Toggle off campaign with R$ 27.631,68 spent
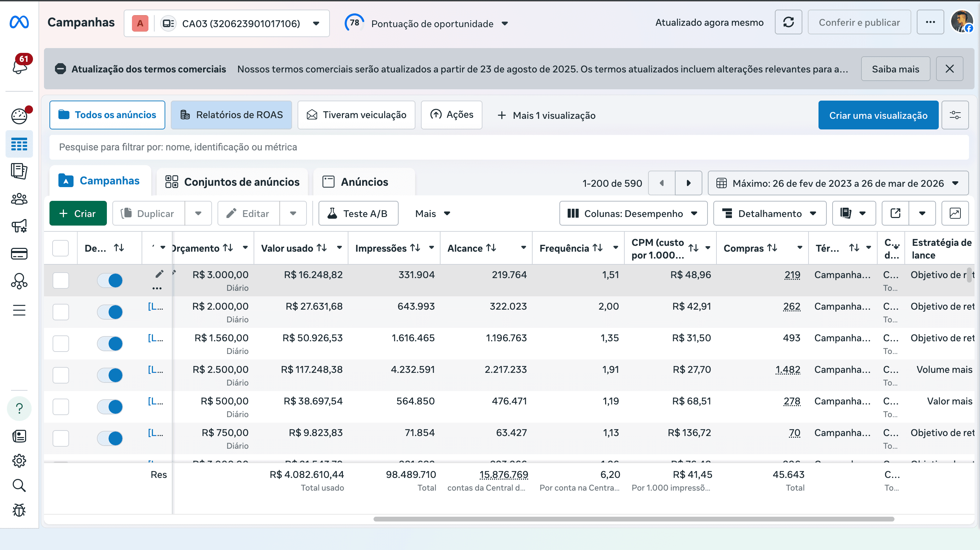The image size is (980, 550). [x=110, y=312]
